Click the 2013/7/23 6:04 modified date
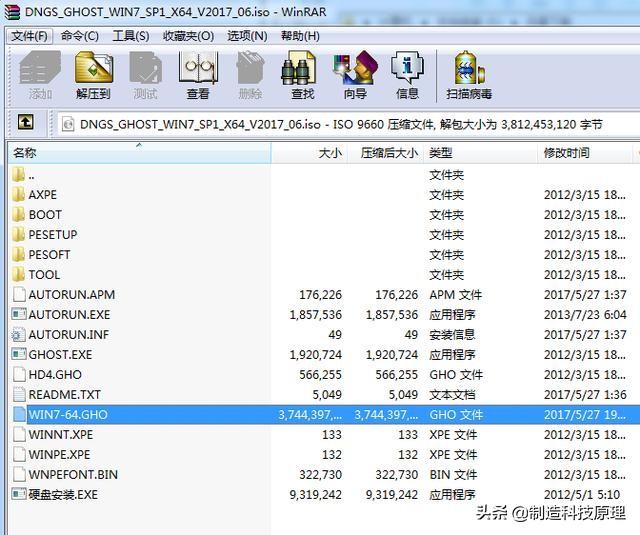This screenshot has width=640, height=535. coord(585,314)
